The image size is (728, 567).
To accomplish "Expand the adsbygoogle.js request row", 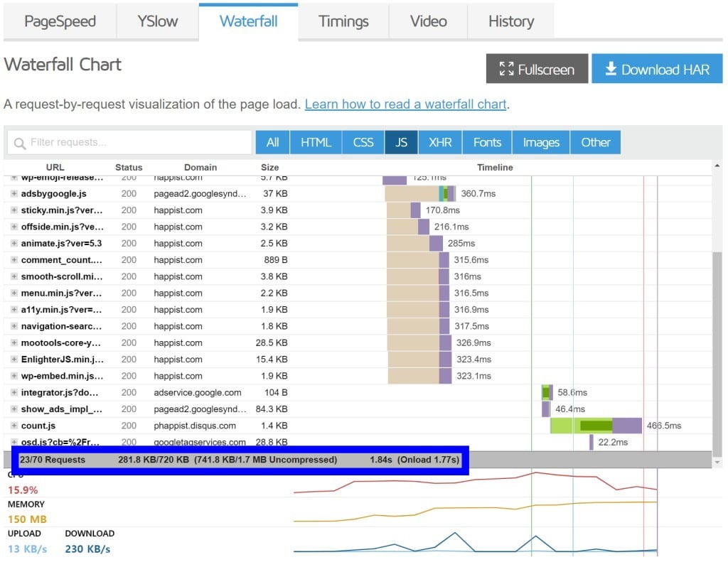I will tap(14, 193).
